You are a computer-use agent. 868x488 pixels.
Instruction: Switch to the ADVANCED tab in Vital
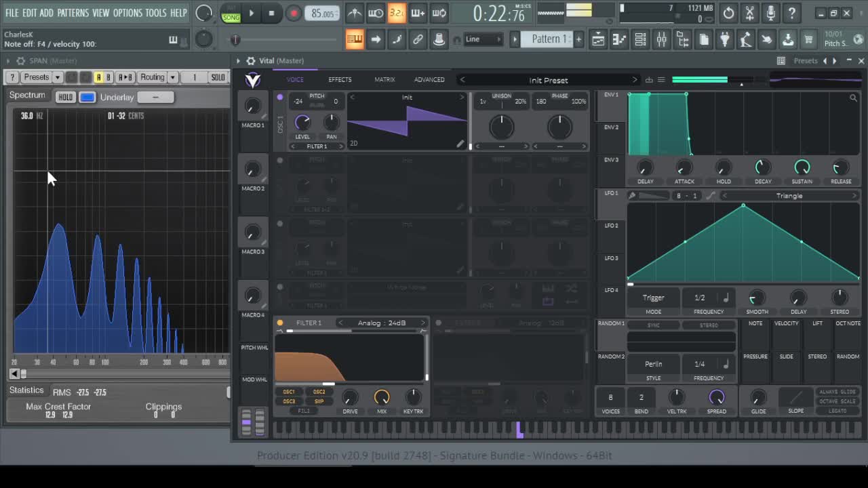429,80
